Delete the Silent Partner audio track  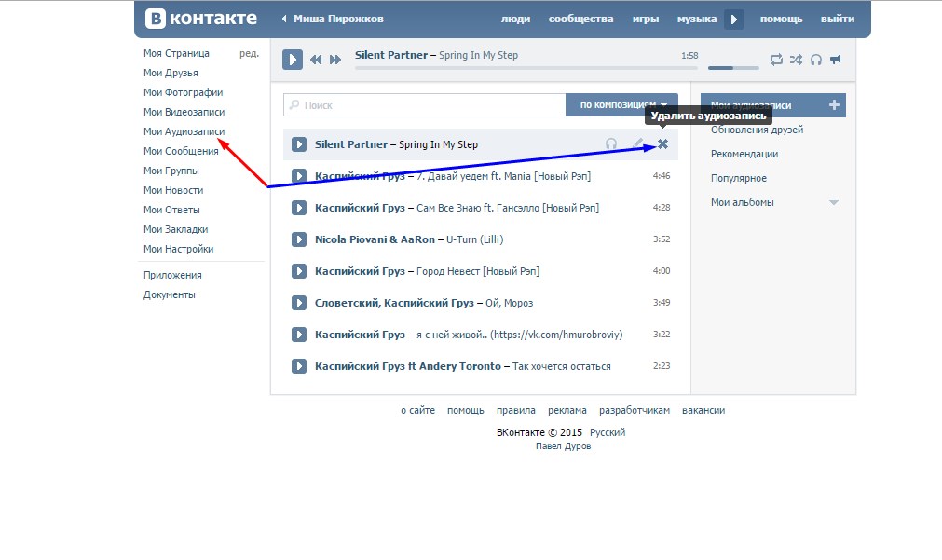662,143
